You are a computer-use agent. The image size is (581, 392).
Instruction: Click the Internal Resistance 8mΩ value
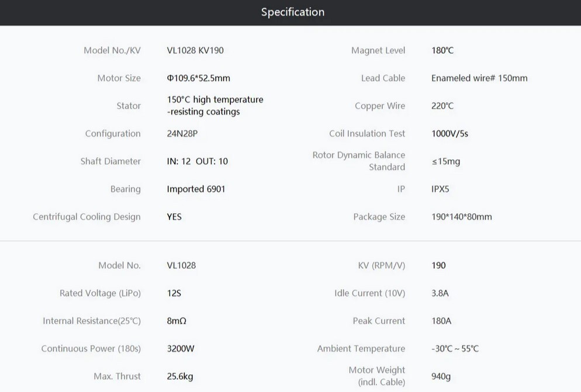pyautogui.click(x=177, y=321)
